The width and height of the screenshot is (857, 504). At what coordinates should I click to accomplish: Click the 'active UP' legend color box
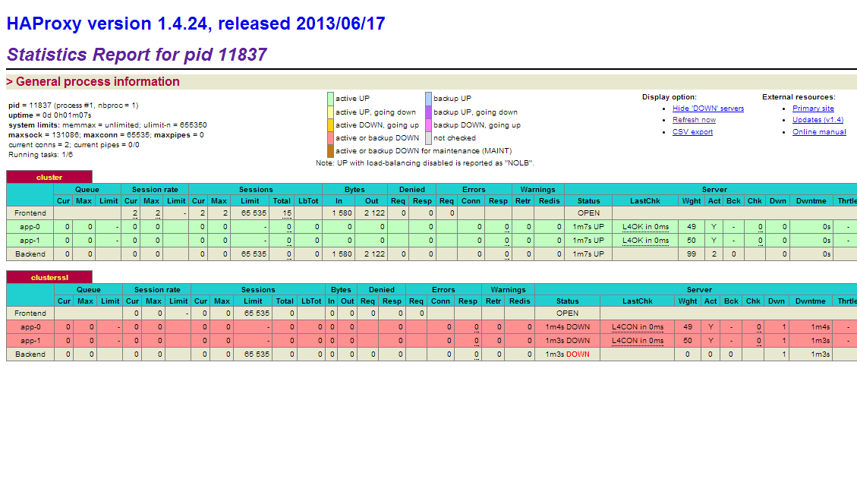point(330,99)
